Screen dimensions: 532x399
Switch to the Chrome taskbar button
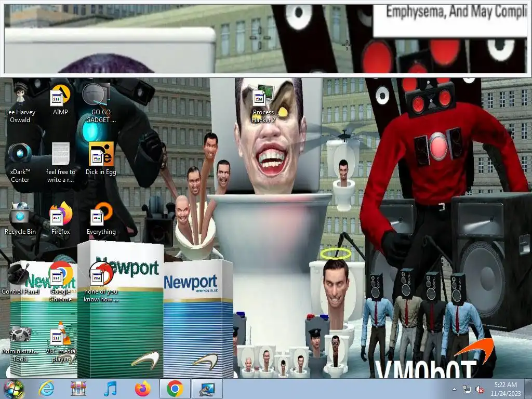coord(175,389)
